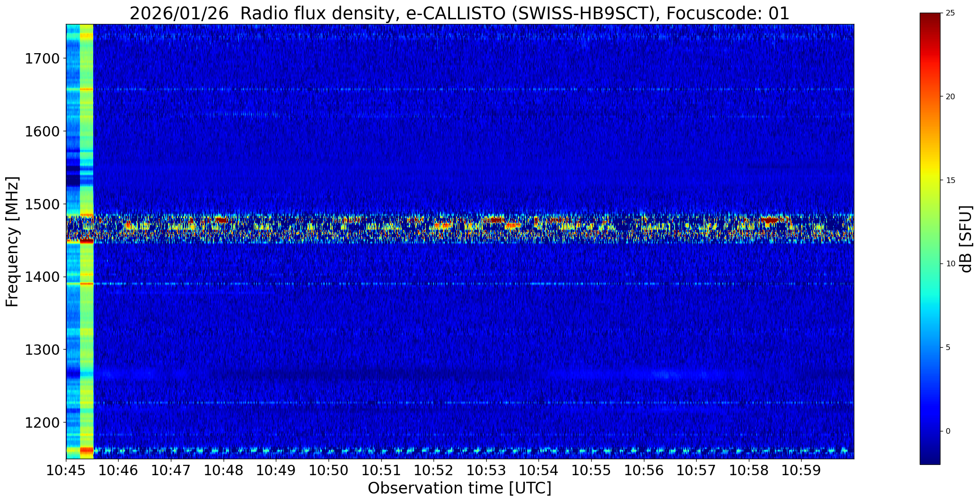
Task: Select the "Frequency [MHz]" y-axis label
Action: click(12, 242)
